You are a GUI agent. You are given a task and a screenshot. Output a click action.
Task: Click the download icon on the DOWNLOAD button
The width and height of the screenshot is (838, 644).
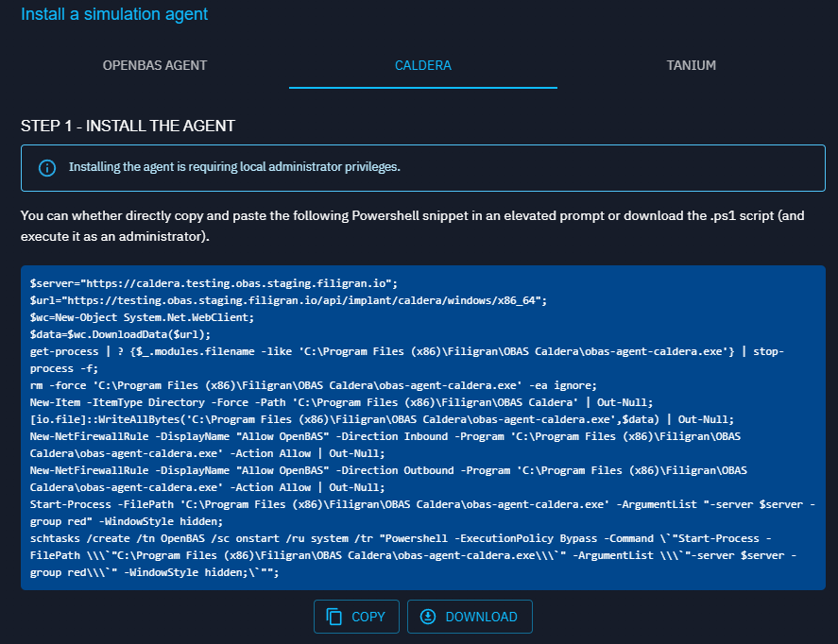[426, 617]
